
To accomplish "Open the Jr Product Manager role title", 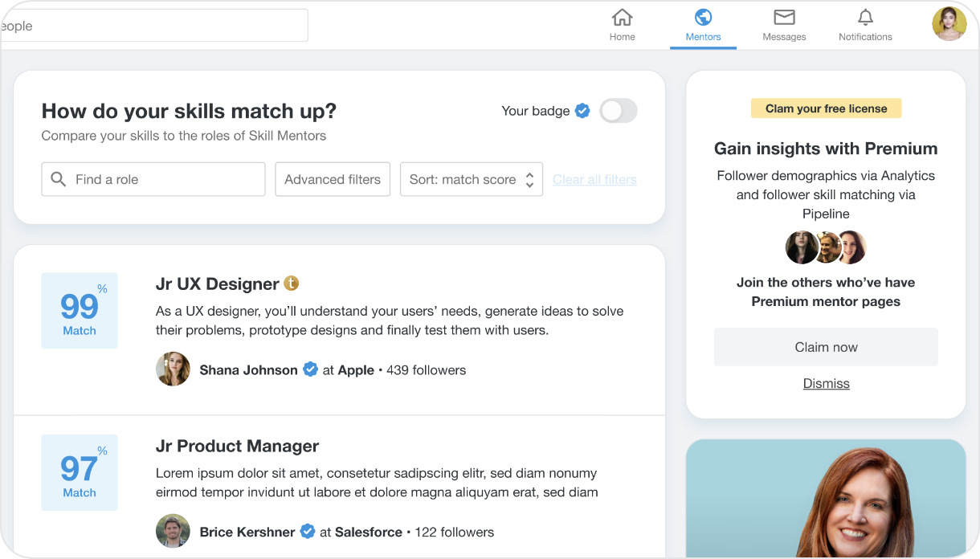I will point(237,446).
